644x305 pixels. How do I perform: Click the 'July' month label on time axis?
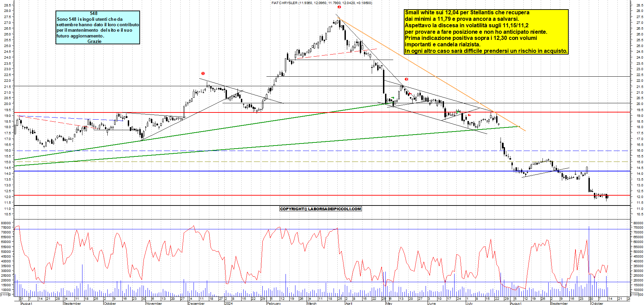469,303
